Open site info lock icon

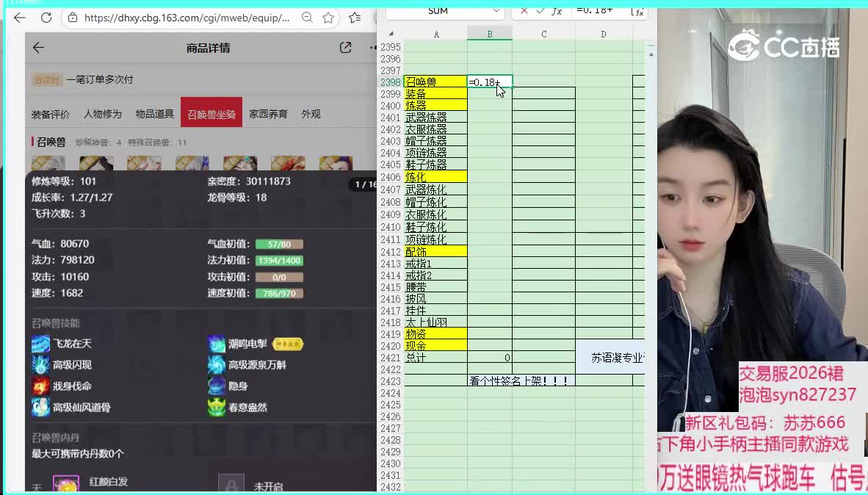[73, 18]
